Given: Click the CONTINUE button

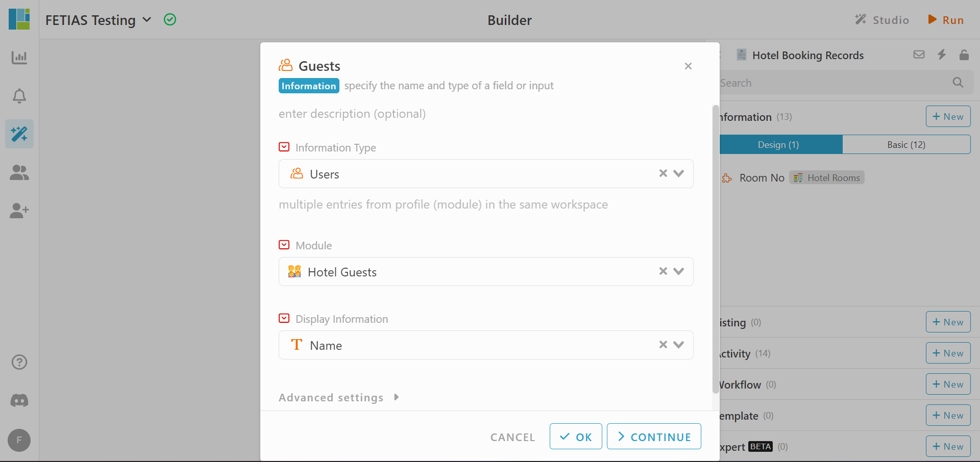Looking at the screenshot, I should pos(654,437).
